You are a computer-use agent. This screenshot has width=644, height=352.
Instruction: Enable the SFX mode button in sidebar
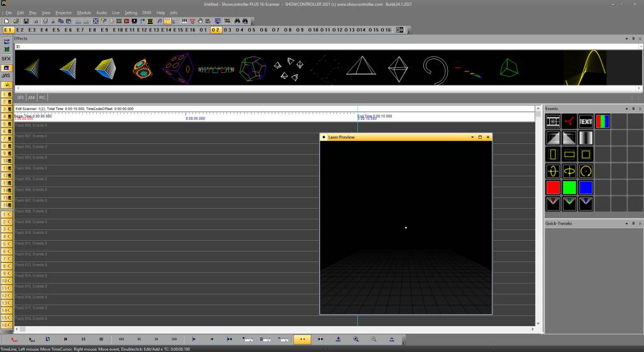6,58
